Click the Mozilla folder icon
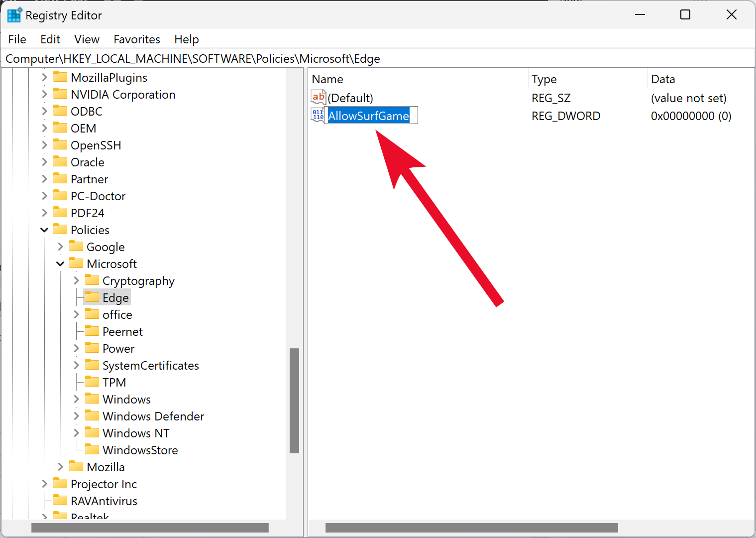 pyautogui.click(x=76, y=466)
